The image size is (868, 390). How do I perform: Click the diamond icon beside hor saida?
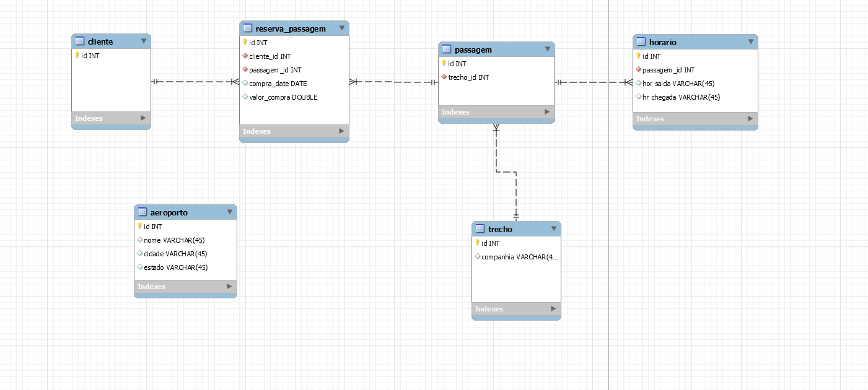pos(639,83)
